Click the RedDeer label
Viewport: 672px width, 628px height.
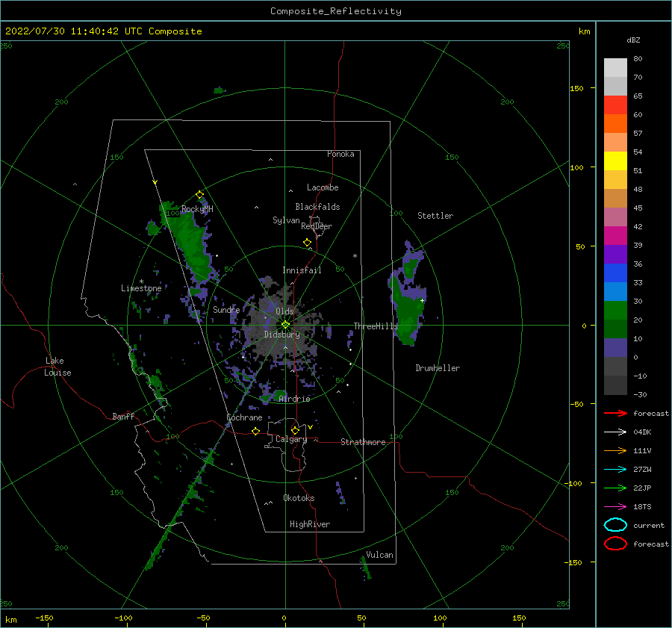tap(317, 226)
